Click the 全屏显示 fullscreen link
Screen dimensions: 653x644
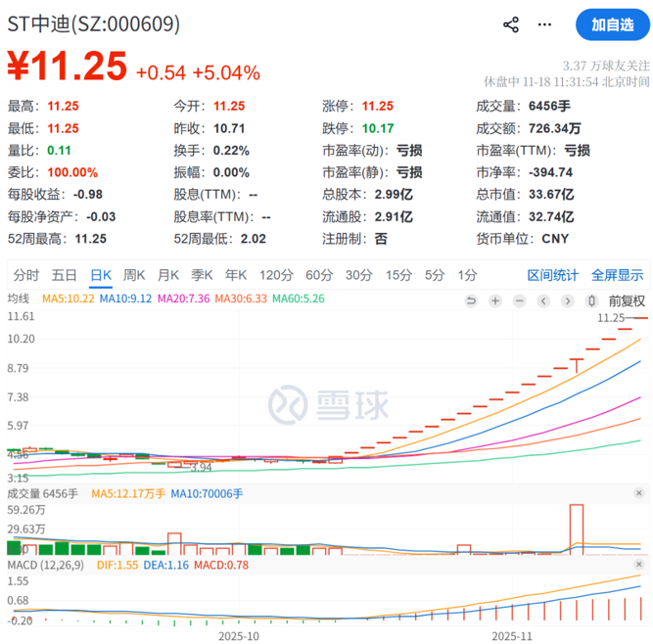click(x=617, y=275)
